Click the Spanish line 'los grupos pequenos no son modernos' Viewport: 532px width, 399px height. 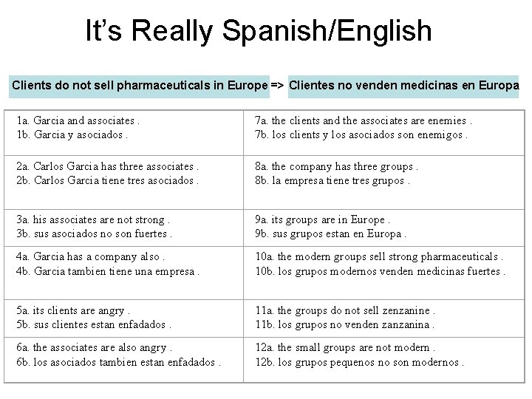(360, 362)
